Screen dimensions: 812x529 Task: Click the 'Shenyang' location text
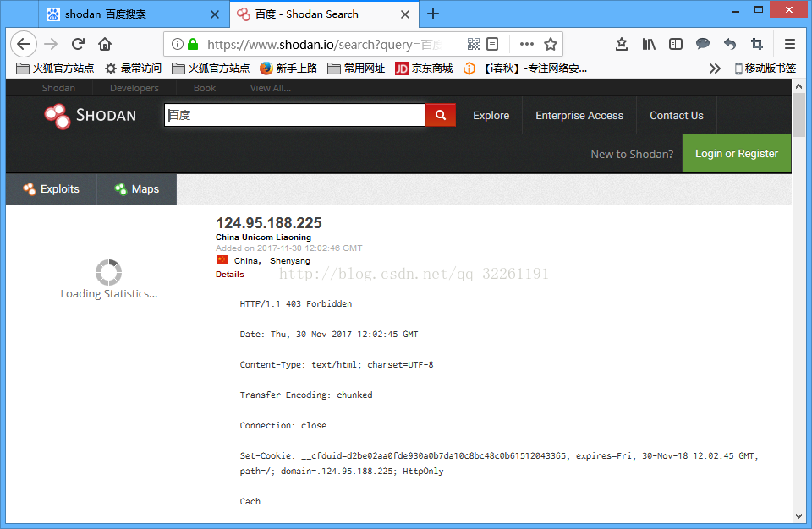[290, 261]
